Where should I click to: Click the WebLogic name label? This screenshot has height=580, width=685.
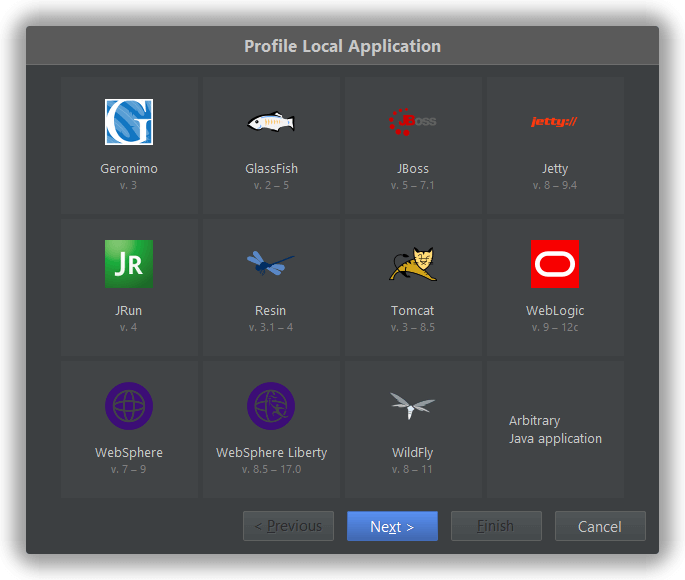(x=555, y=311)
